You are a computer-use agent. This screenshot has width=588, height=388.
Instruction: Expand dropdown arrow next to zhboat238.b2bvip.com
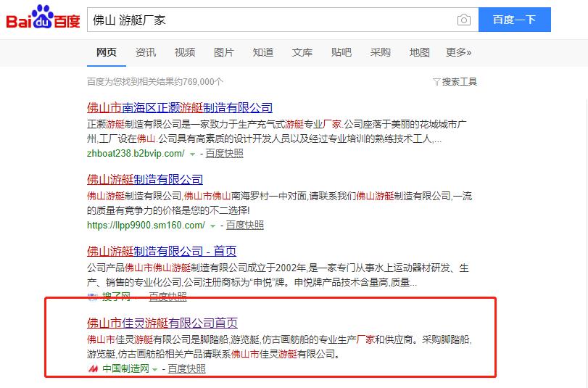tap(192, 154)
